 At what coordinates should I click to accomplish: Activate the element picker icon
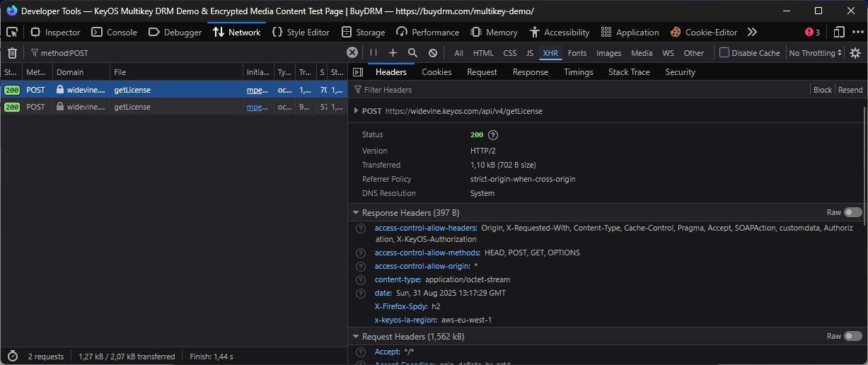[12, 32]
